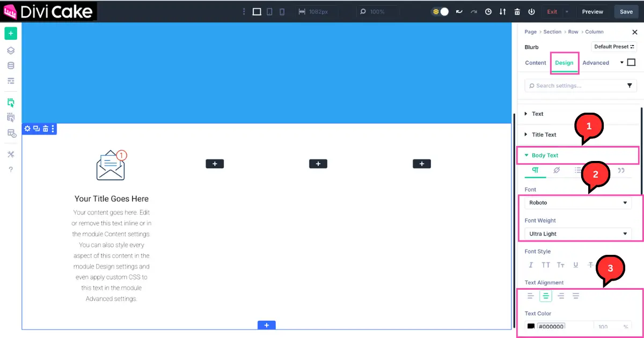
Task: Open the Font Weight dropdown showing Ultra Light
Action: (x=578, y=234)
